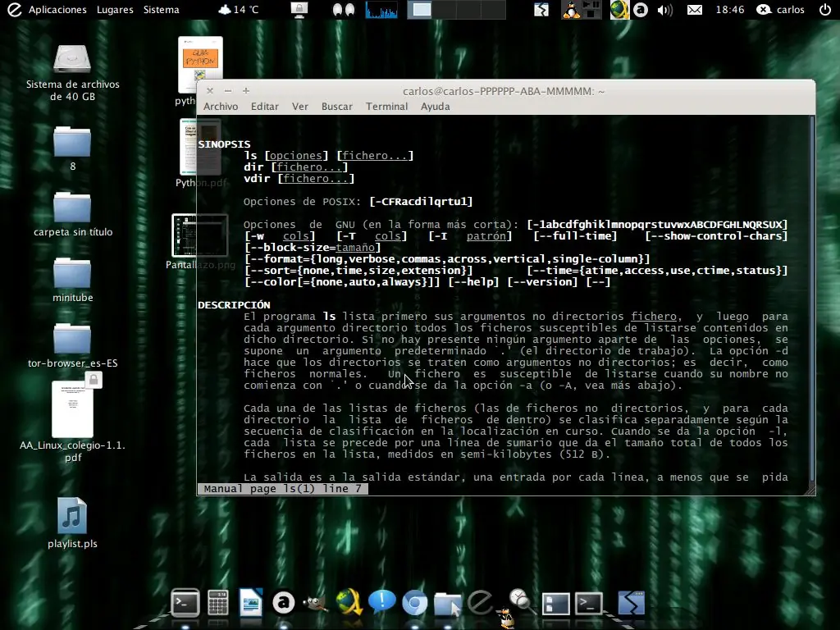
Task: Open the Buscar menu in the terminal
Action: point(337,106)
